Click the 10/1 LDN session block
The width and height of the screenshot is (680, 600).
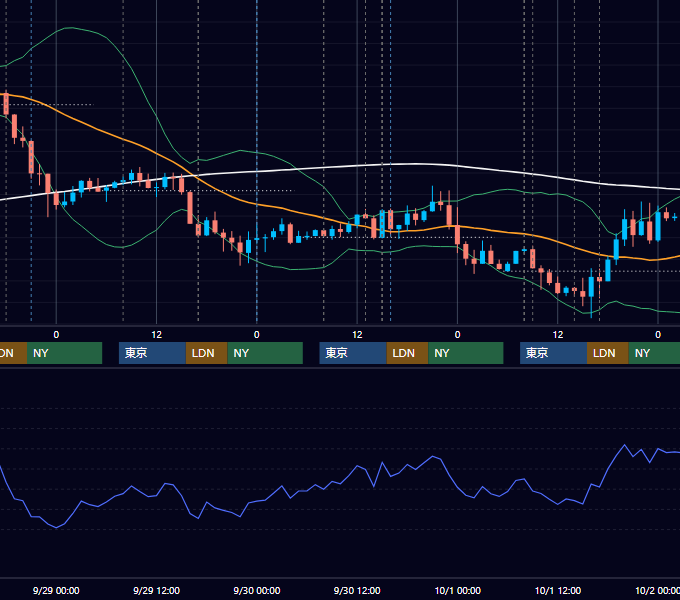[x=608, y=353]
